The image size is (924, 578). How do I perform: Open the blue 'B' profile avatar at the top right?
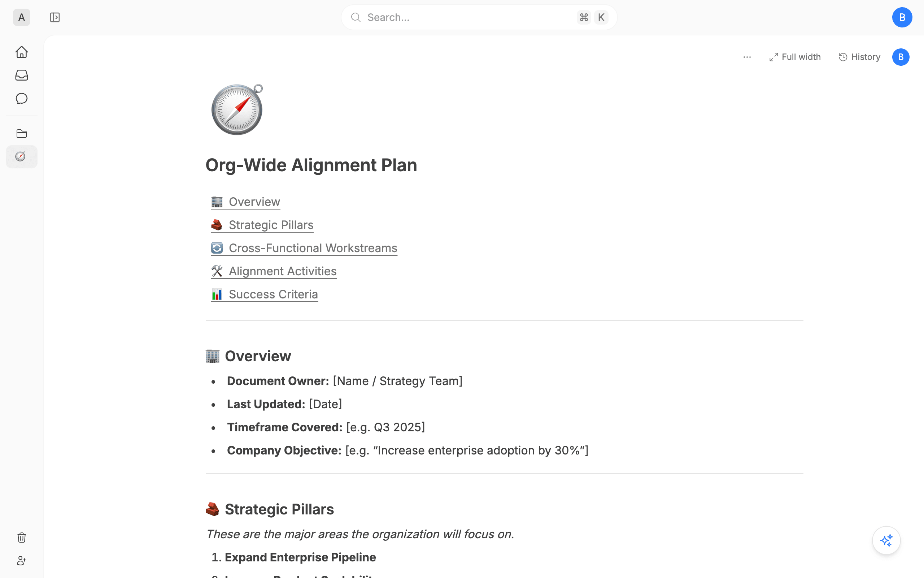click(902, 18)
